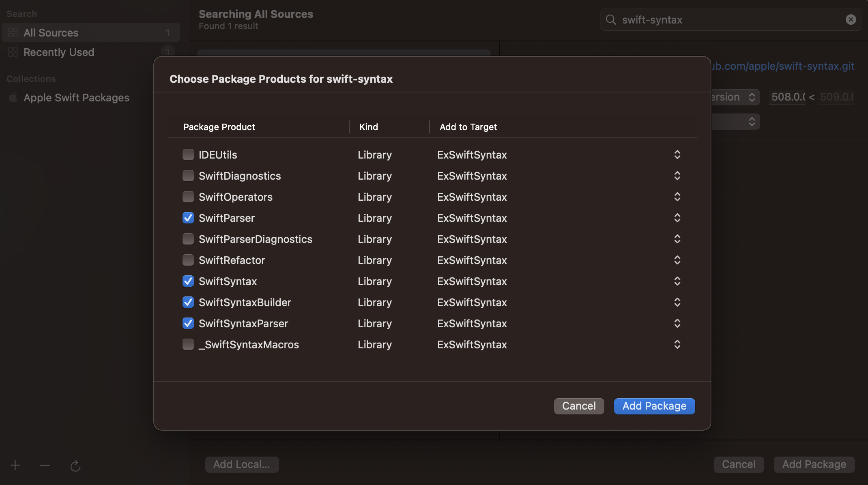868x485 pixels.
Task: Click the Kind column header
Action: point(368,127)
